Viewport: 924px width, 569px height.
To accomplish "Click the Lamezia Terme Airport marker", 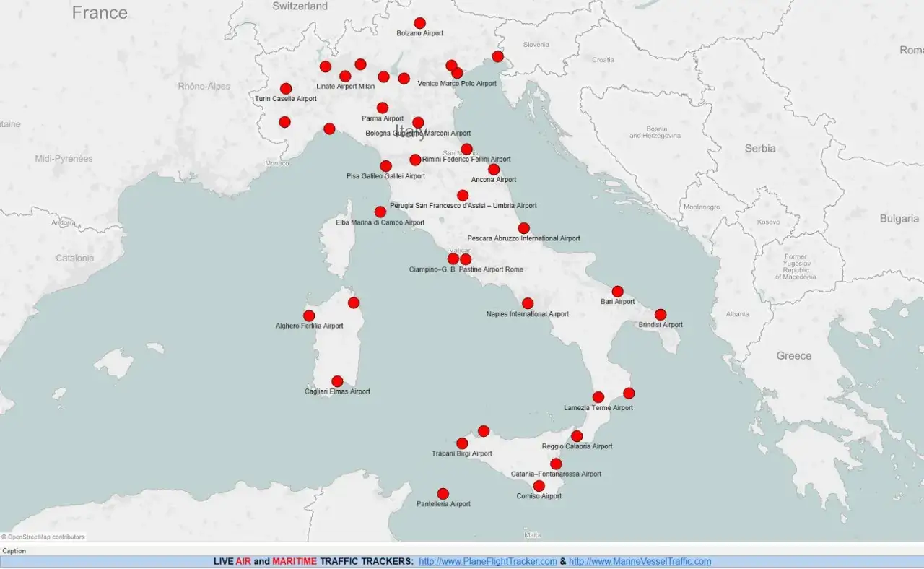I will coord(598,396).
